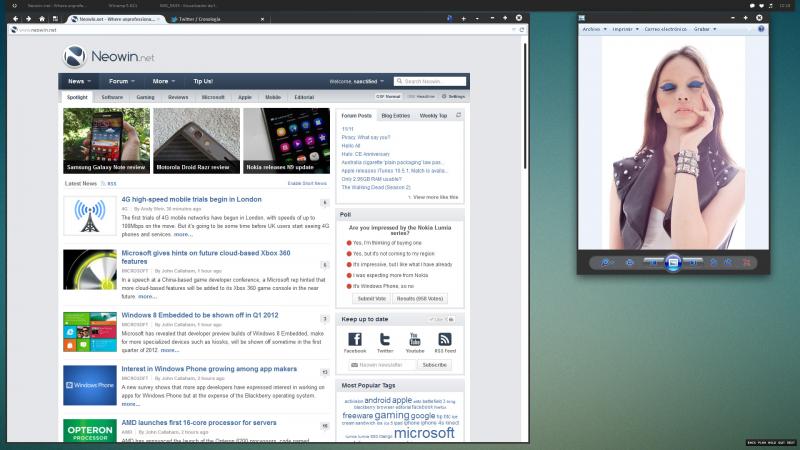
Task: Select the Reviews category tab
Action: pos(178,97)
